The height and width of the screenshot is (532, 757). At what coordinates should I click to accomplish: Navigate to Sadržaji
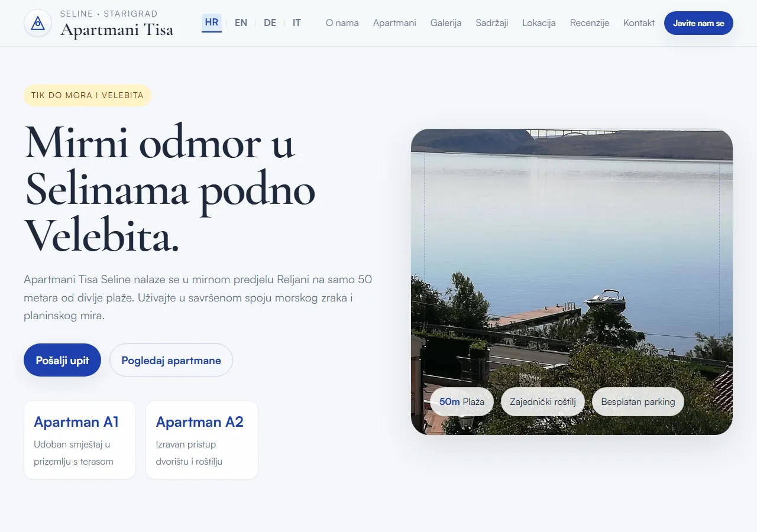pos(492,23)
